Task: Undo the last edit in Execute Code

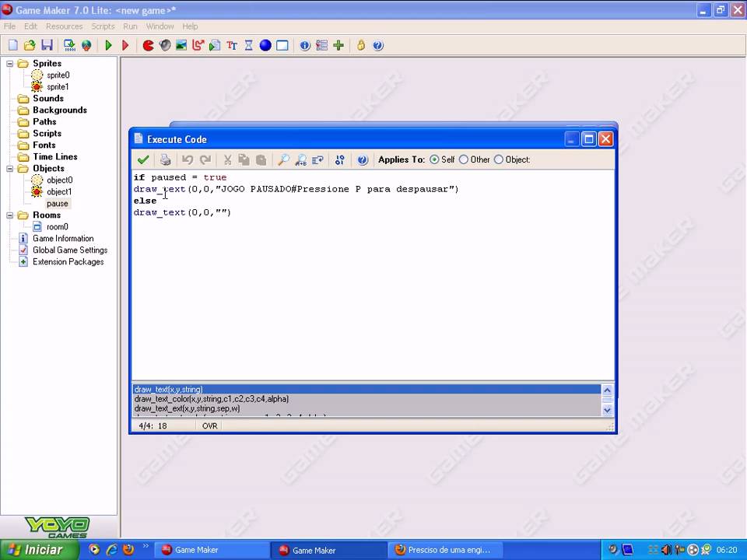Action: (x=188, y=159)
